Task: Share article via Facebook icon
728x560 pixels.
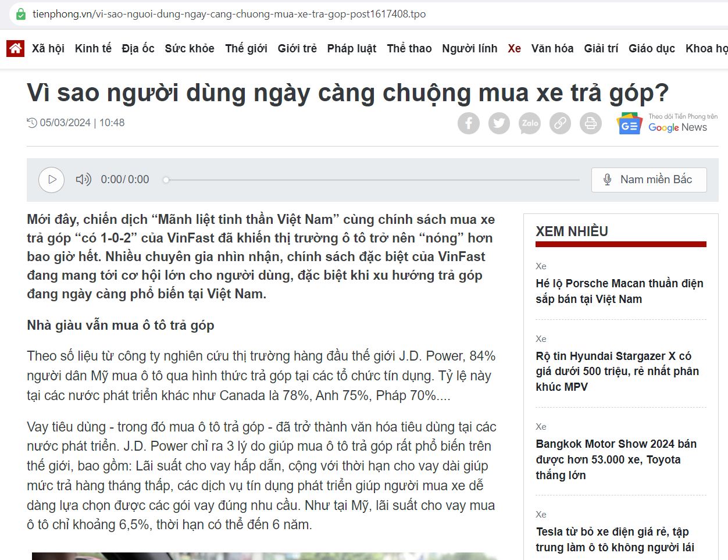Action: coord(469,123)
